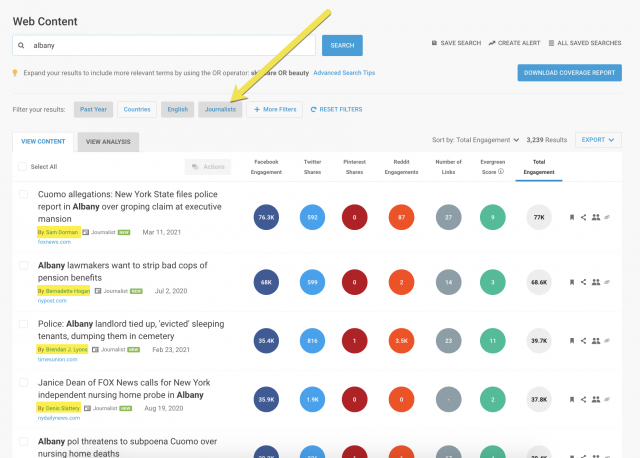
Task: Open Advanced Search Tips link
Action: (344, 73)
